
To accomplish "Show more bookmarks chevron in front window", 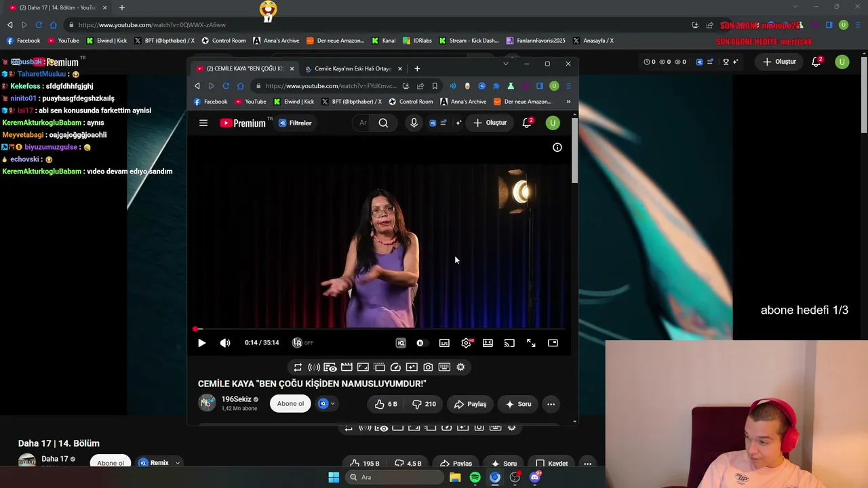I will [568, 102].
